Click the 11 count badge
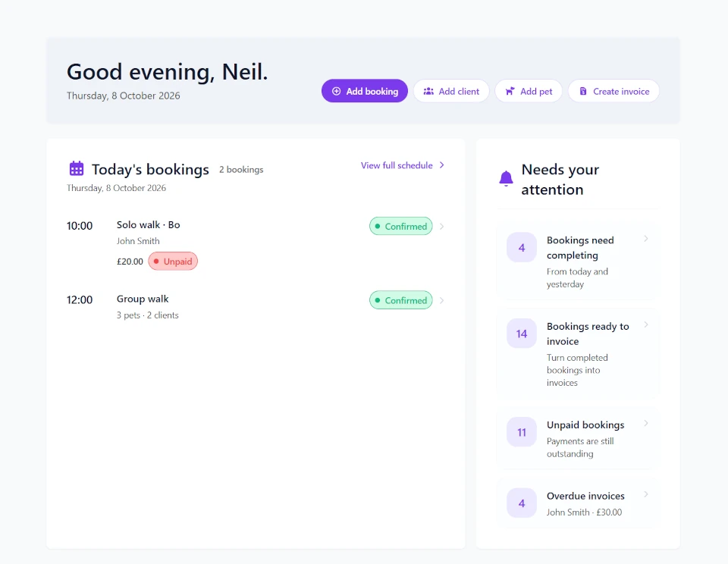The image size is (728, 564). click(x=522, y=432)
